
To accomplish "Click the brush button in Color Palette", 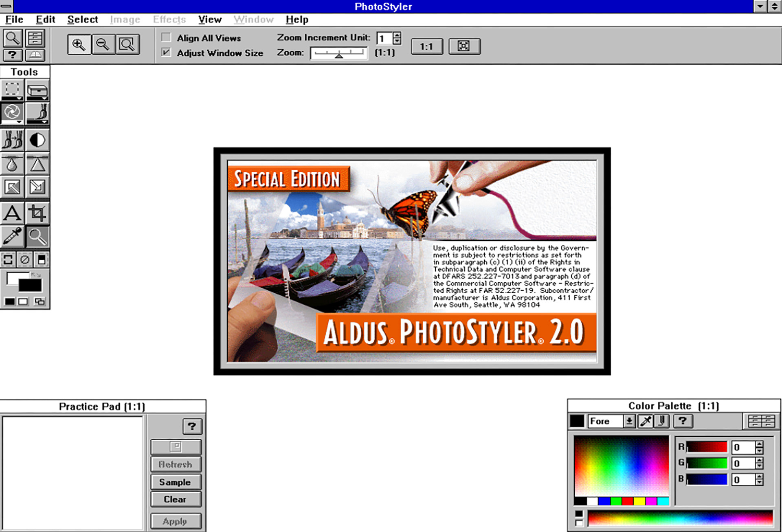I will pyautogui.click(x=662, y=421).
